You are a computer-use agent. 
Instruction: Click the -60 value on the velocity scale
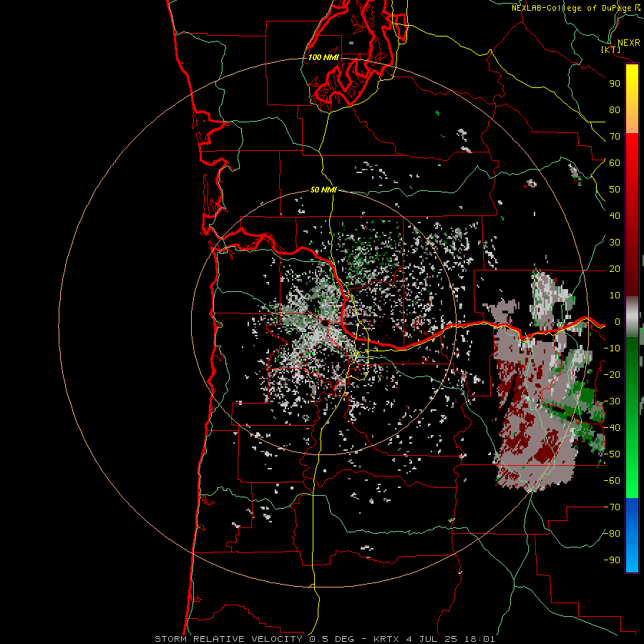(x=612, y=481)
